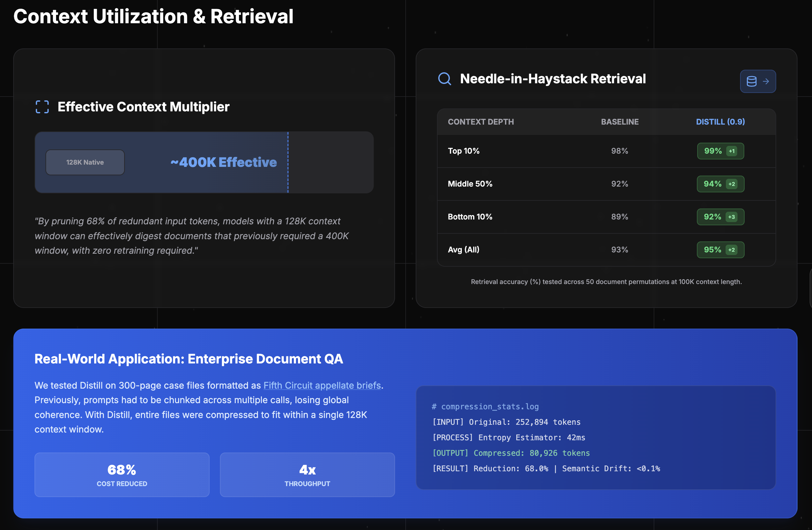The width and height of the screenshot is (812, 530).
Task: Click the DISTILL (0.9) column header
Action: click(x=720, y=122)
